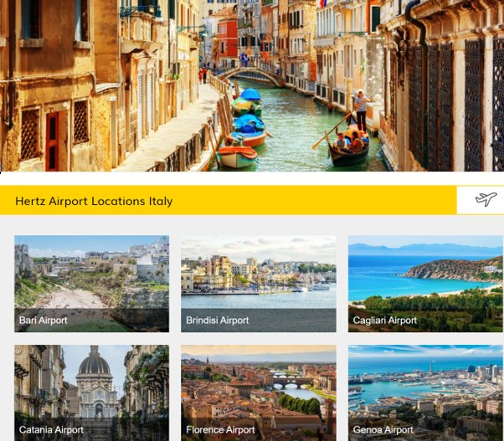The height and width of the screenshot is (441, 504).
Task: Click the red building behind the canal bridge
Action: pyautogui.click(x=228, y=41)
